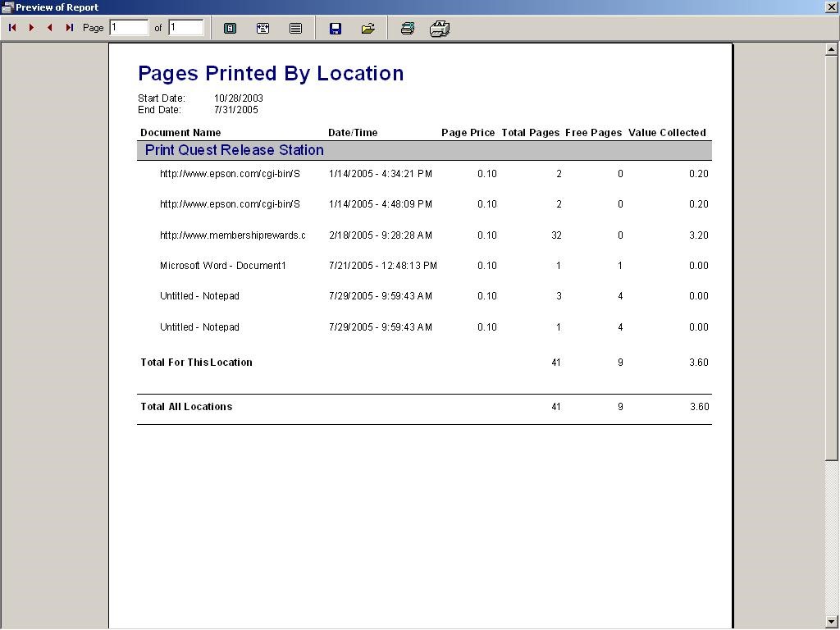This screenshot has height=630, width=840.
Task: Click the value collected amount 3.20
Action: point(699,235)
